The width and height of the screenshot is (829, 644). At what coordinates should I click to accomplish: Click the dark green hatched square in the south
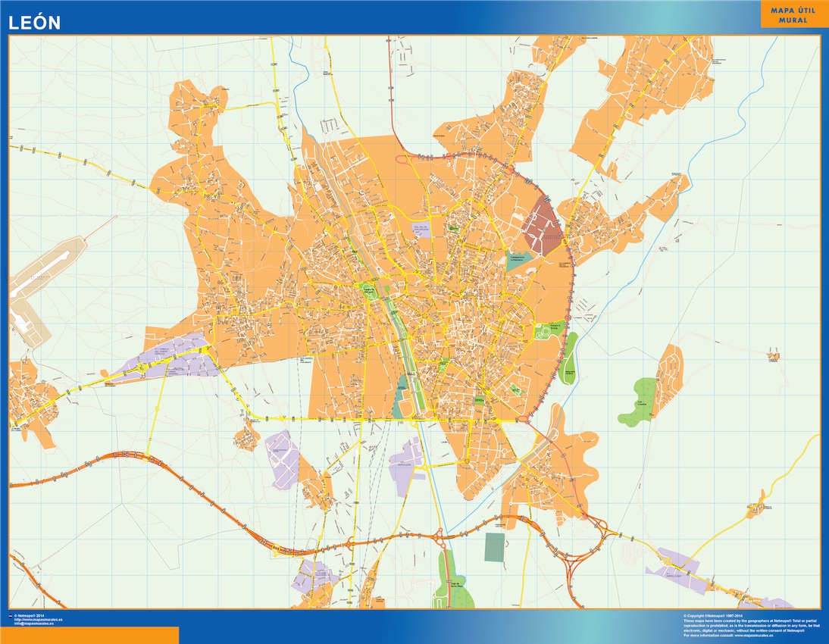tap(495, 547)
